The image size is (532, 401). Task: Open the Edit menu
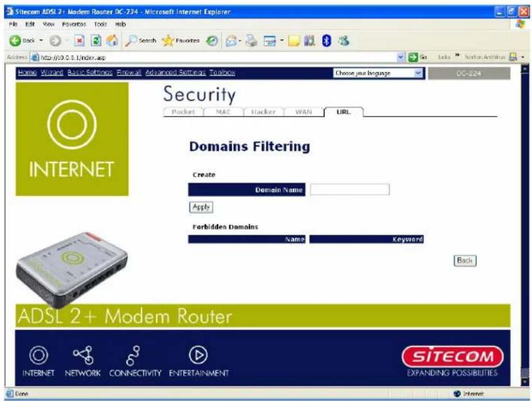30,24
